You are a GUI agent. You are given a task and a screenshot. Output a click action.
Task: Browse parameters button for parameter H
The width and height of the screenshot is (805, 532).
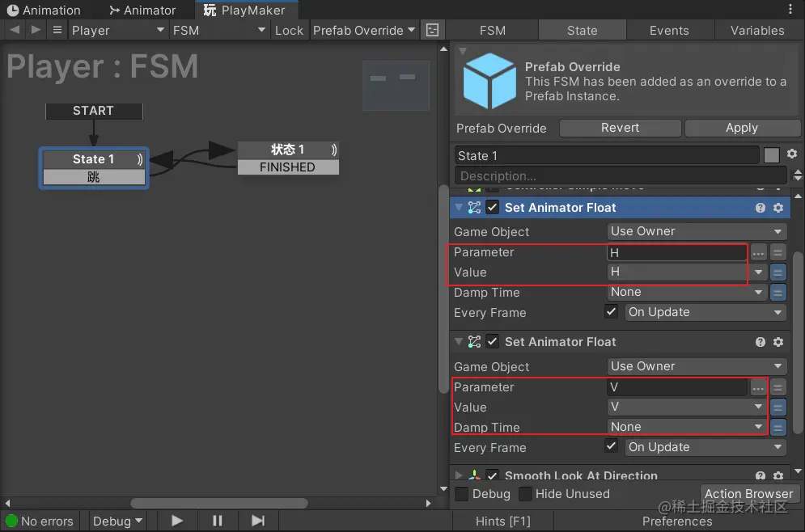758,252
